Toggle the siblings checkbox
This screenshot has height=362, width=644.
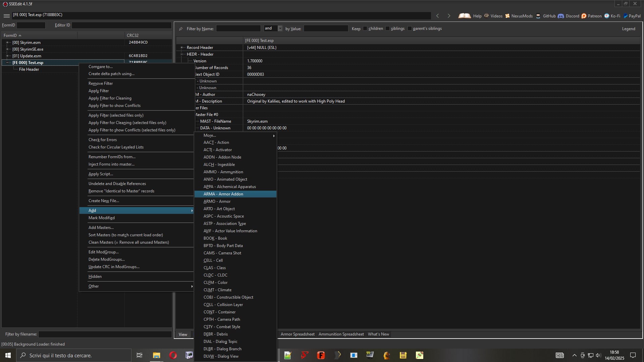(388, 28)
